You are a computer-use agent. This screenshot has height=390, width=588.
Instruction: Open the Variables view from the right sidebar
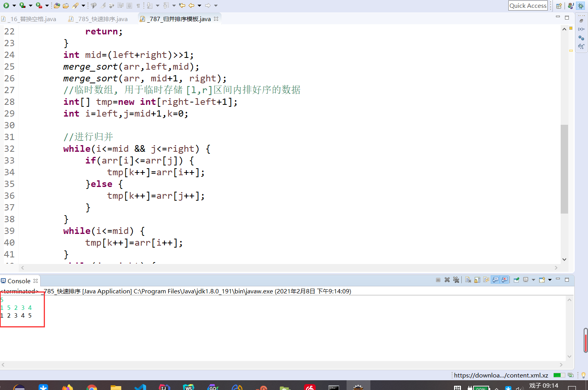click(582, 29)
